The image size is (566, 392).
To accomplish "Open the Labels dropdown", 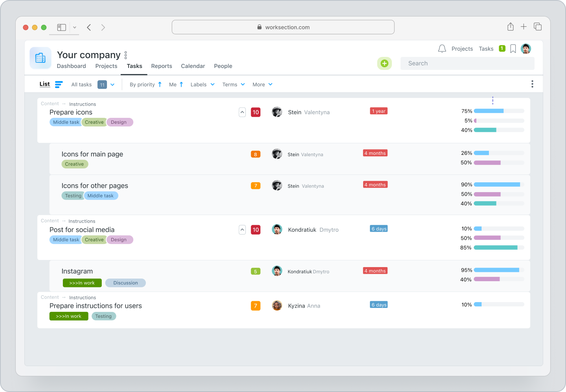I will 202,84.
